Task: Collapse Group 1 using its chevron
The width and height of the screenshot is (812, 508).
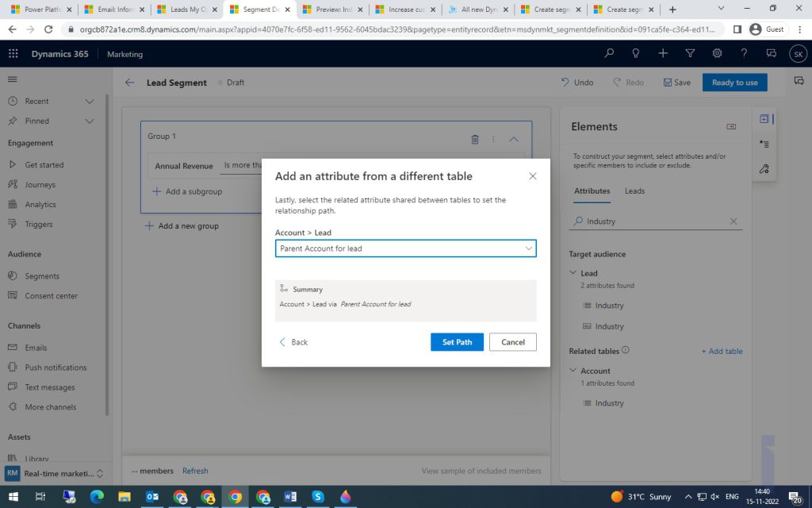Action: 513,139
